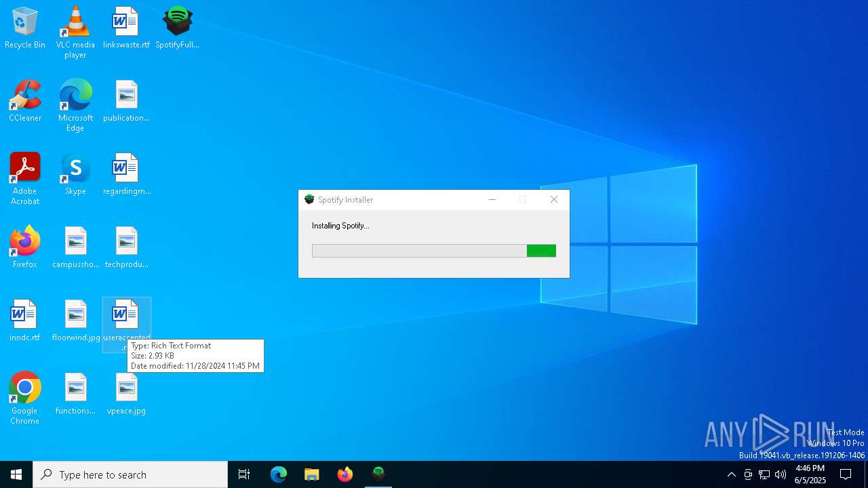Select the Microsoft Edge desktop shortcut
The width and height of the screenshot is (868, 488).
coord(75,106)
